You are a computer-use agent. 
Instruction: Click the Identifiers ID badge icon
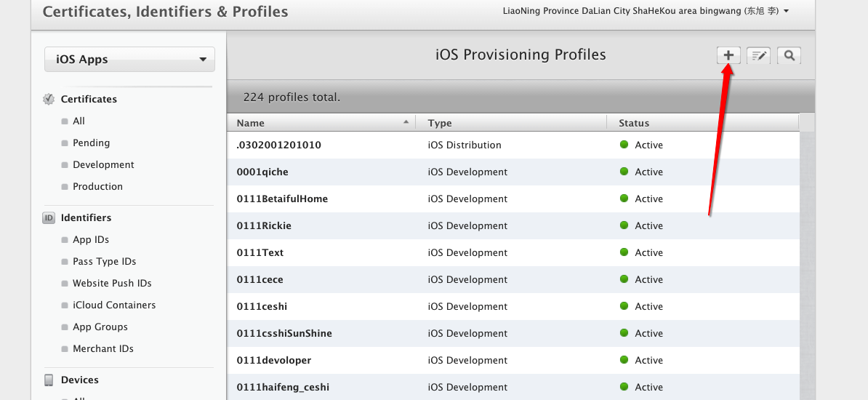[x=49, y=217]
